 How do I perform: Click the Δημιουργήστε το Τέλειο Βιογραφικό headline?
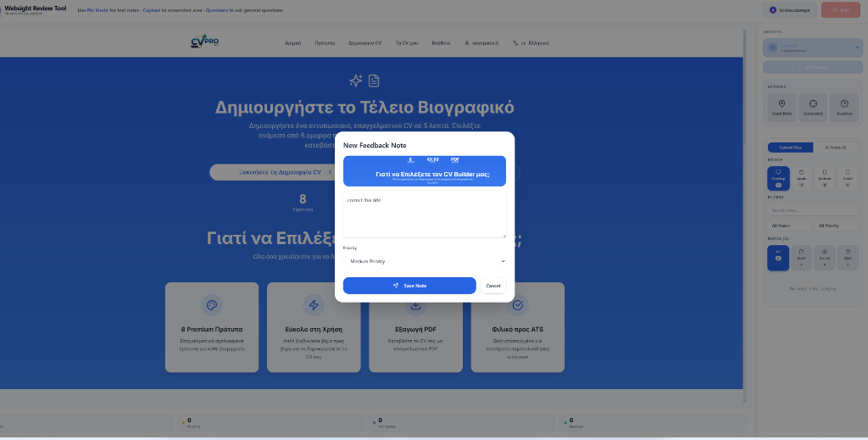(364, 107)
